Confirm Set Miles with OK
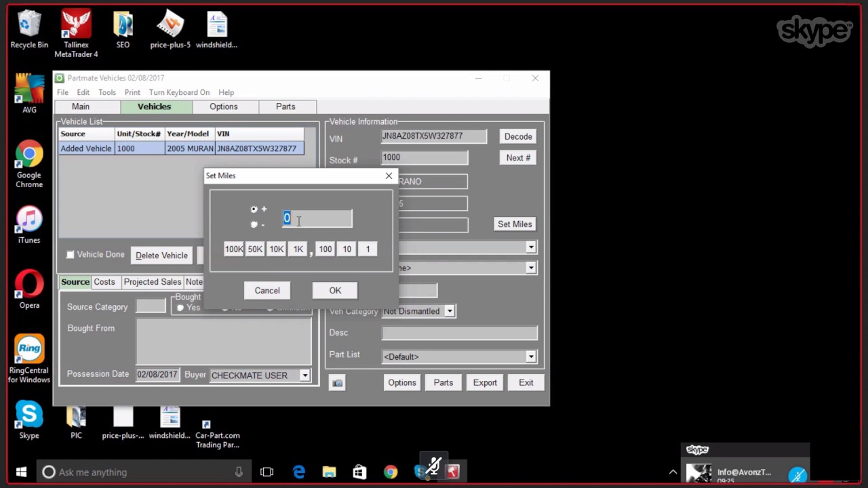Screen dimensions: 868x488 point(335,291)
